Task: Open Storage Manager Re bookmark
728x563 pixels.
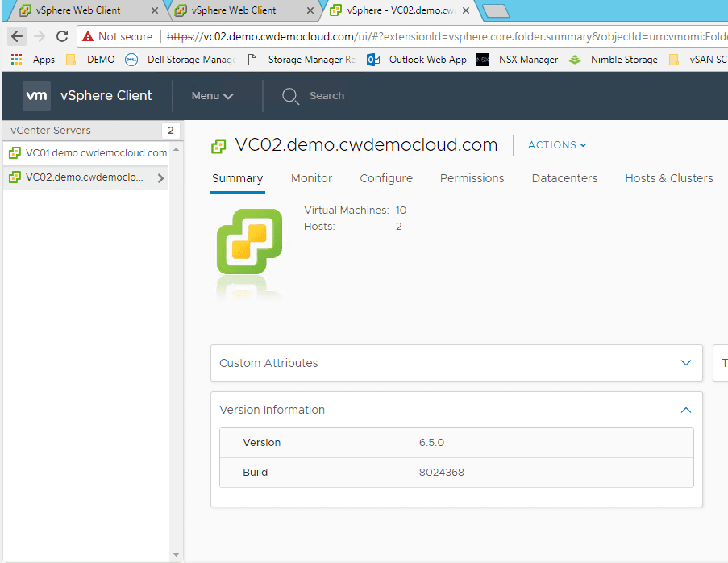Action: 302,60
